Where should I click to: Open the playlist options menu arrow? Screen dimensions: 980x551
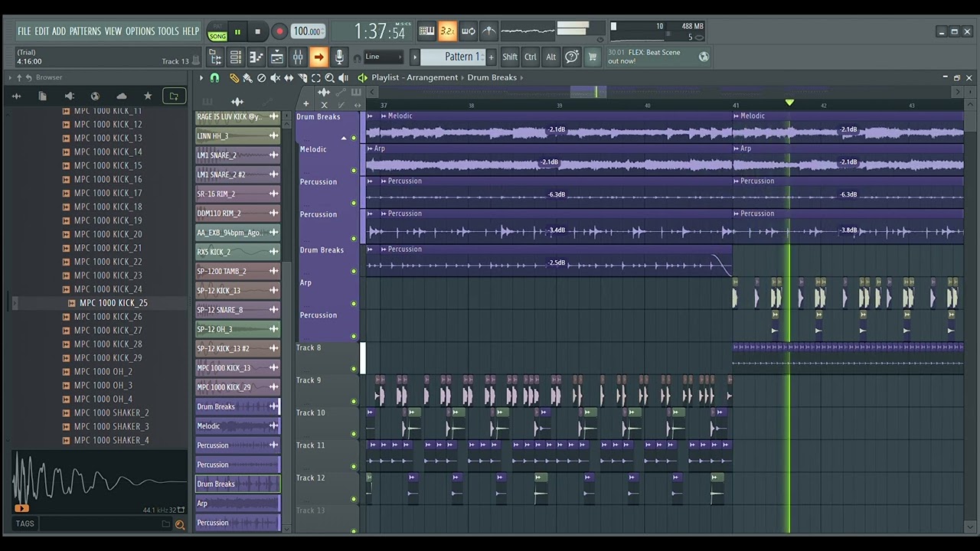point(201,78)
